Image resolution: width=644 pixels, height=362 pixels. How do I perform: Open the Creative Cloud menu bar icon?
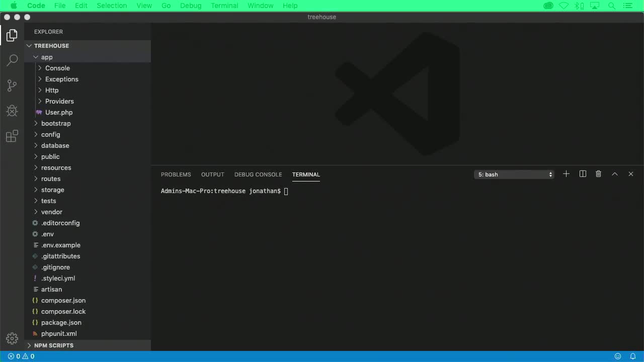pos(548,6)
